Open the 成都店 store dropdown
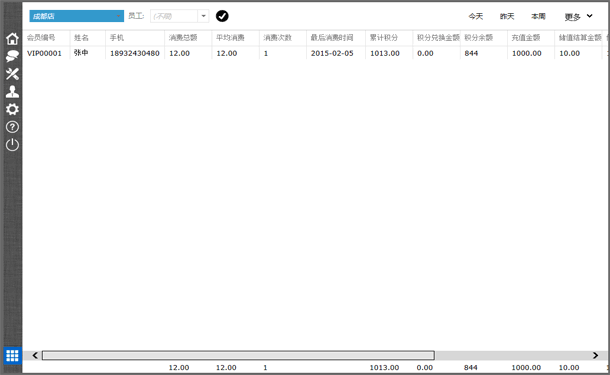The image size is (610, 375). (x=77, y=16)
